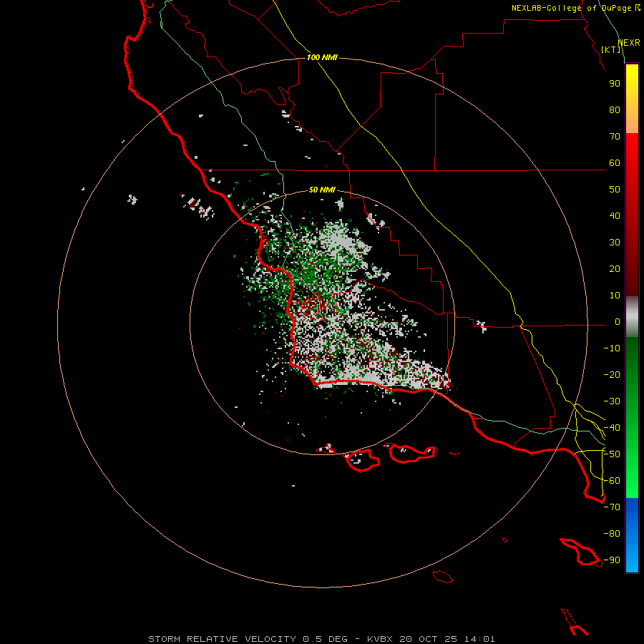Screen dimensions: 644x644
Task: Select the -30 value on velocity scale
Action: pyautogui.click(x=612, y=401)
